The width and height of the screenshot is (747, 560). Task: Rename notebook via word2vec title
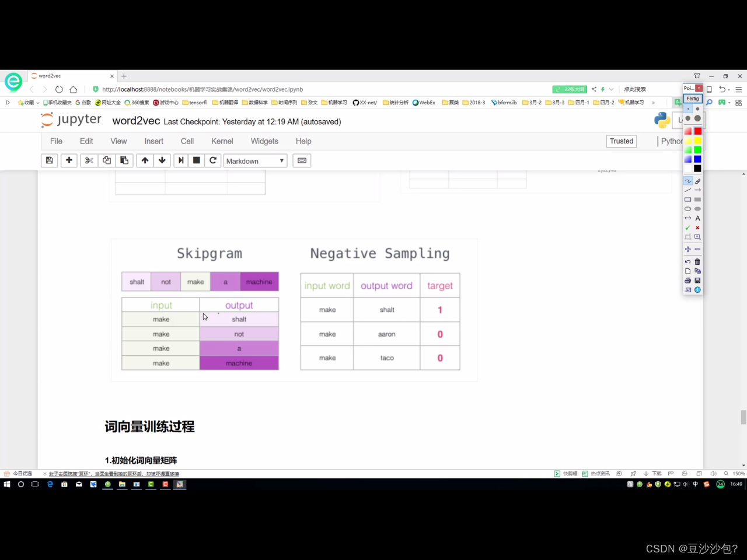click(x=136, y=121)
